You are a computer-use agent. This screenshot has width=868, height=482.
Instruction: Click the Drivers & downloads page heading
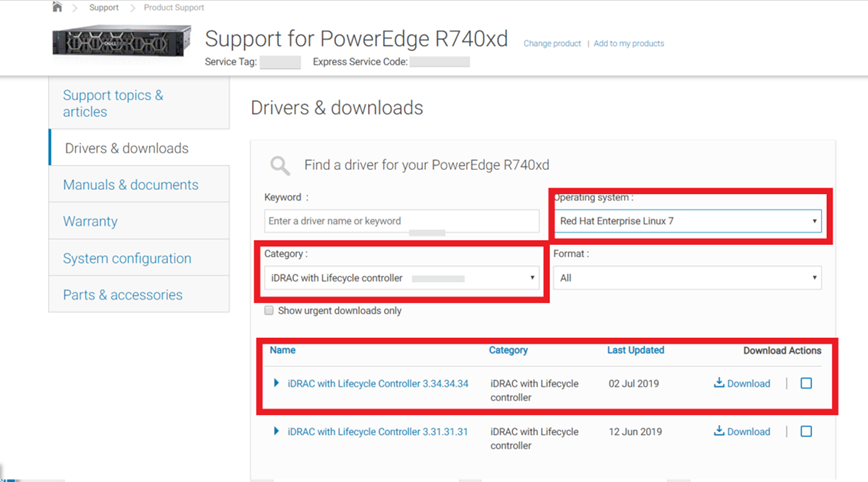(337, 107)
